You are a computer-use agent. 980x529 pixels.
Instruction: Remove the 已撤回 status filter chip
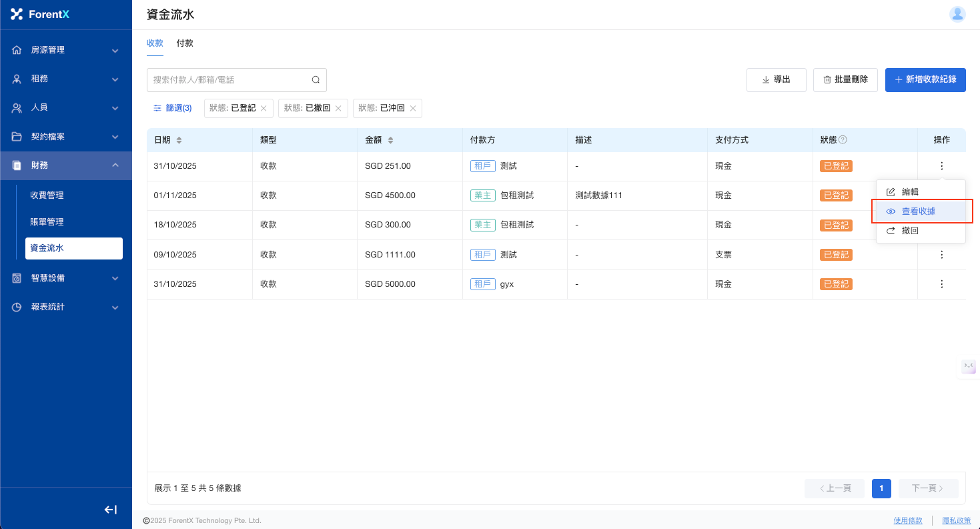[x=338, y=108]
